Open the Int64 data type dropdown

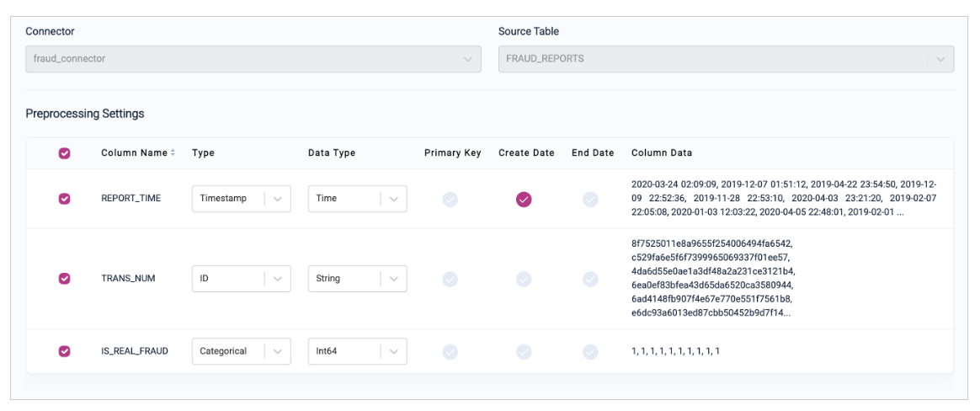tap(357, 351)
